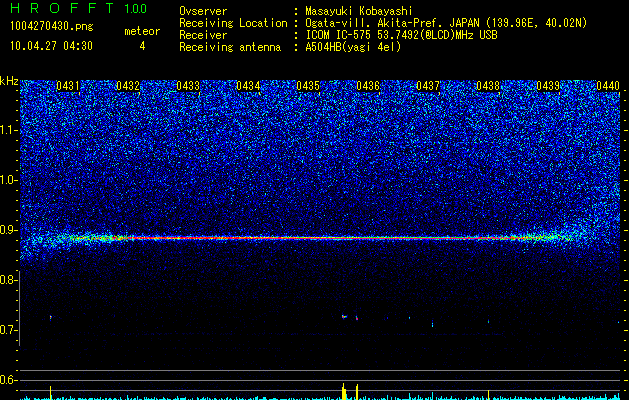The image size is (629, 400).
Task: Click the HROFFT title text
Action: coord(62,8)
